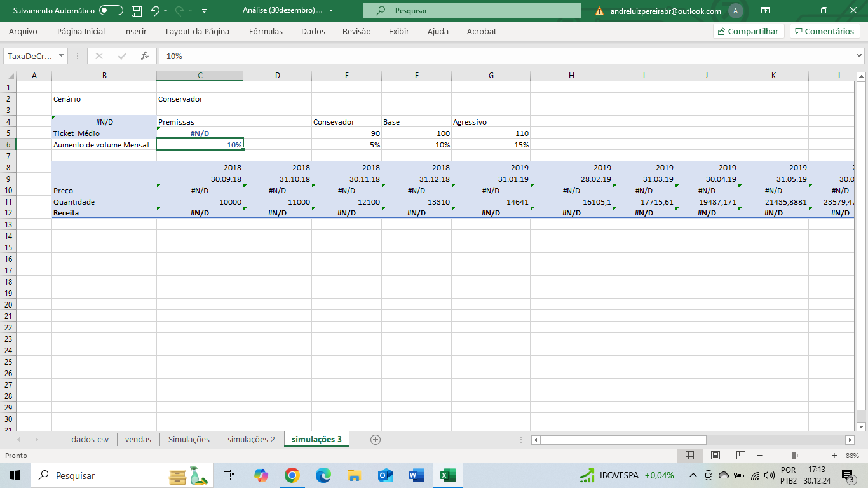
Task: Expand the Name Box dropdown arrow
Action: tap(61, 56)
